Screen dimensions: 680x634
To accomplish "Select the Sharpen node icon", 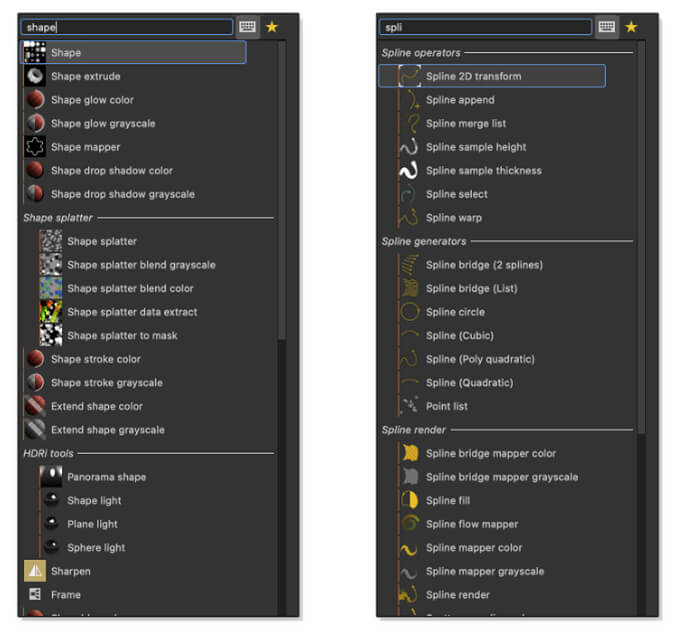I will [35, 571].
